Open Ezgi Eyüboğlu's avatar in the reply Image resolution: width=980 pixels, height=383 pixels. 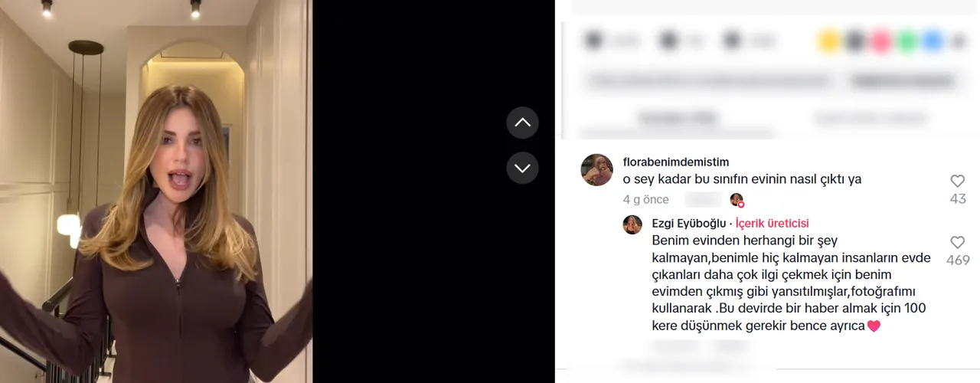[x=632, y=224]
